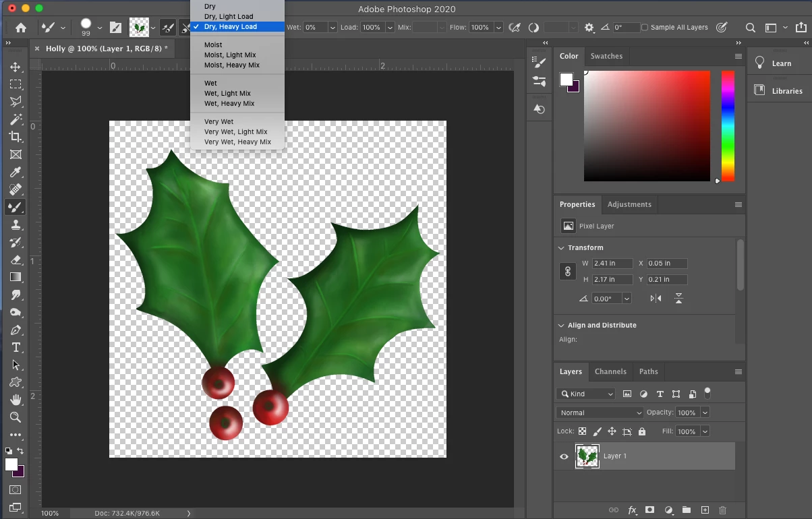Open the Flow percentage dropdown

(x=498, y=28)
